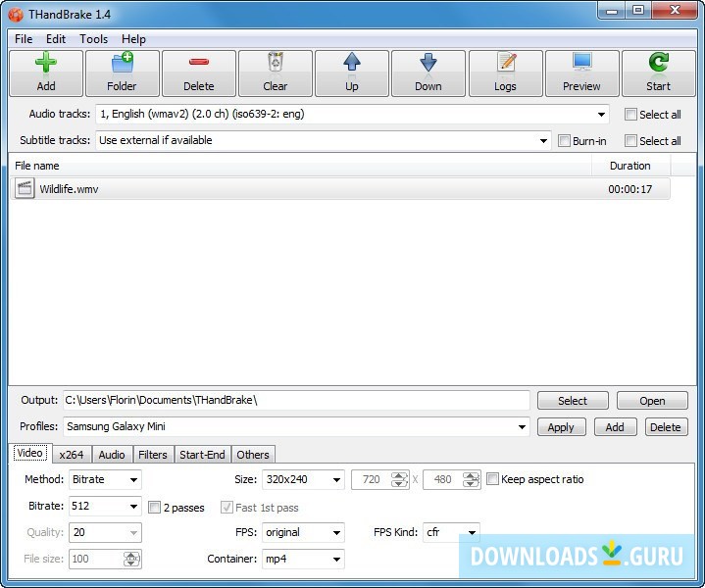Select the Wildlife.wmv row
The width and height of the screenshot is (705, 588).
(x=340, y=189)
